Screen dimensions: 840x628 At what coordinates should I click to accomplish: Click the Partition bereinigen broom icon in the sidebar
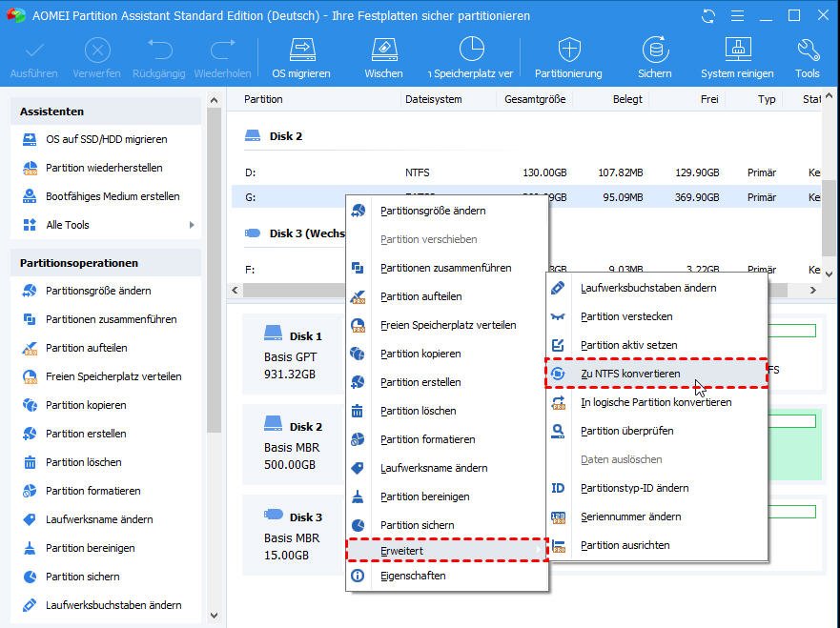point(30,548)
